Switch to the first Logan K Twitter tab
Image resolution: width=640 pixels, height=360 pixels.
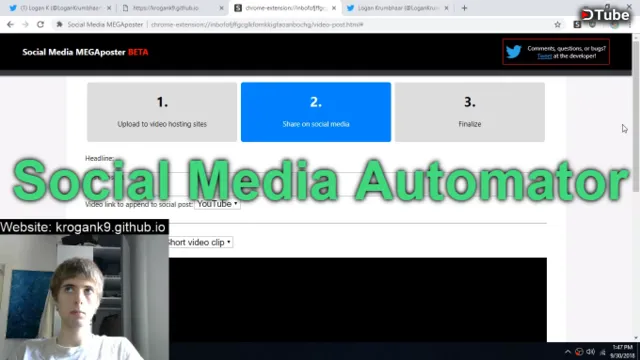tap(60, 8)
